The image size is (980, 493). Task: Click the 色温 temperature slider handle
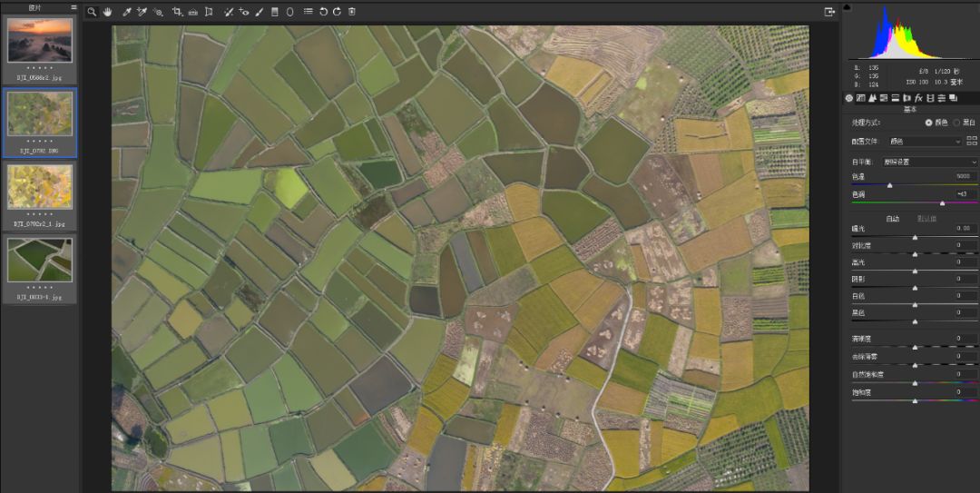point(889,184)
